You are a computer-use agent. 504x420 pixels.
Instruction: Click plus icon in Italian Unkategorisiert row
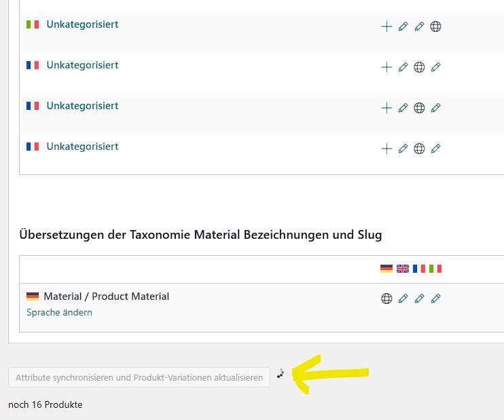coord(386,26)
